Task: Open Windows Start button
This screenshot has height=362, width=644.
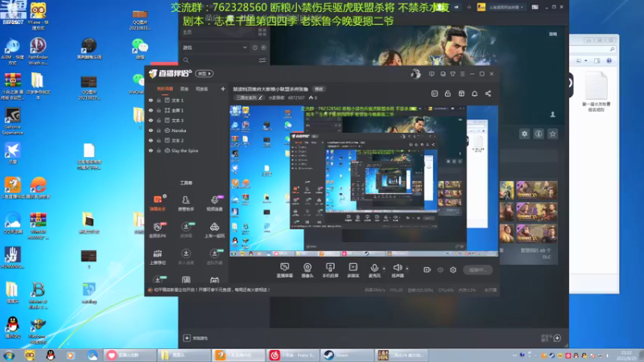Action: (8, 355)
